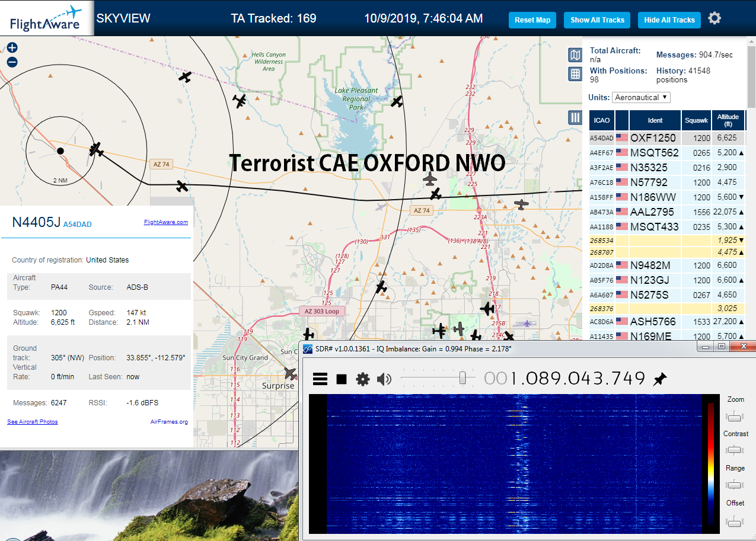
Task: Toggle sidebar columns view icon
Action: coord(575,117)
